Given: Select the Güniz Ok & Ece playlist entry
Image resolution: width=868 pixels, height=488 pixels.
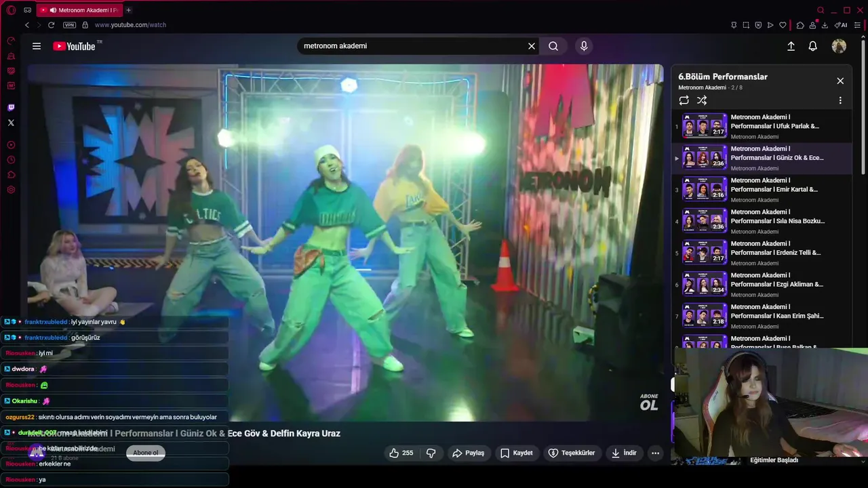Looking at the screenshot, I should pyautogui.click(x=762, y=158).
